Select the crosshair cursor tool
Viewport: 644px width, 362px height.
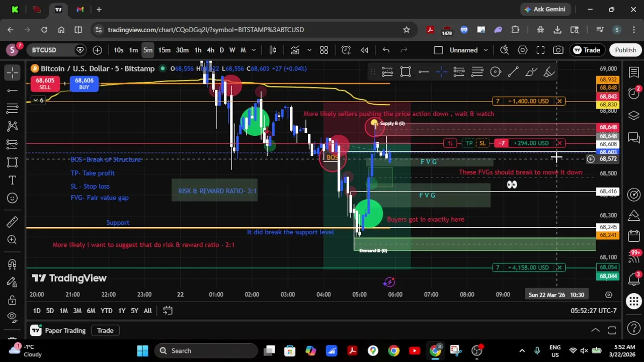point(13,72)
